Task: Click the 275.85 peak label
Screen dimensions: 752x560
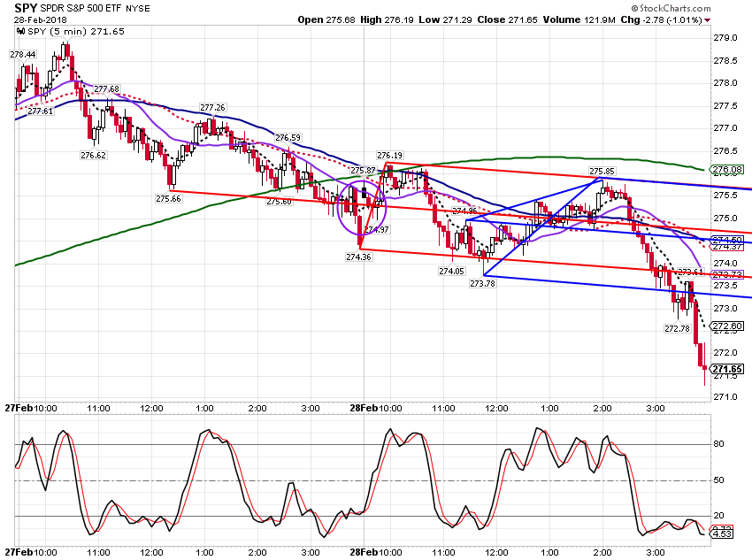Action: click(602, 171)
